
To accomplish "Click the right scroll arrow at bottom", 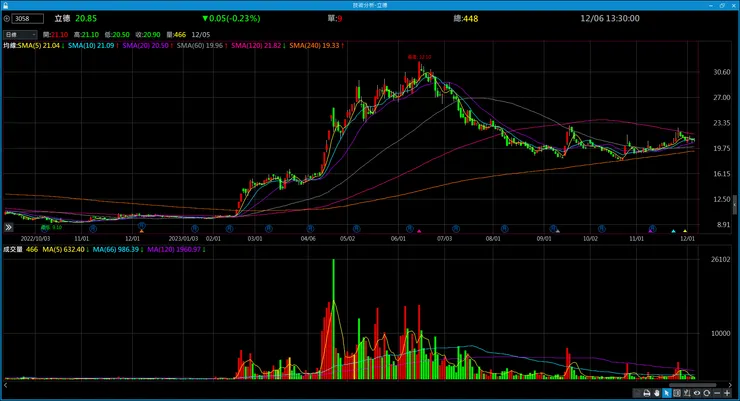I will (730, 385).
